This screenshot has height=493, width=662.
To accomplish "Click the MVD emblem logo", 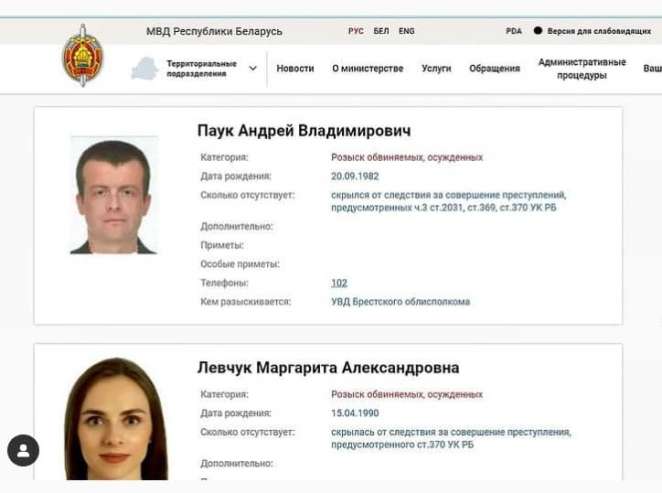I will tap(83, 55).
